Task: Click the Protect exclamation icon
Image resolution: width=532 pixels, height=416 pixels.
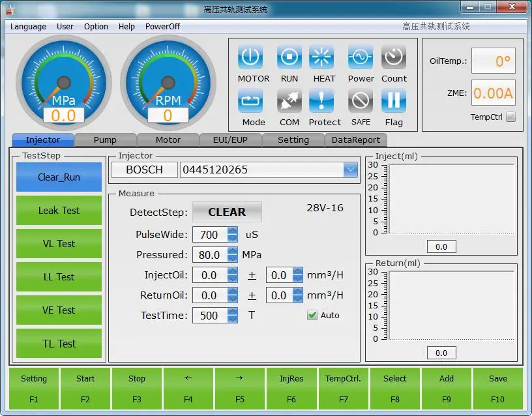Action: [x=321, y=100]
